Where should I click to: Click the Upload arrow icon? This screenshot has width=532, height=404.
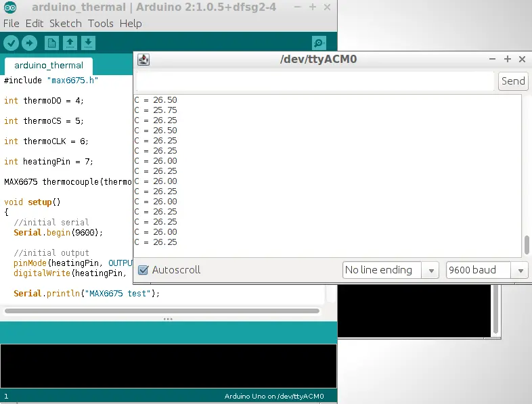[x=29, y=43]
